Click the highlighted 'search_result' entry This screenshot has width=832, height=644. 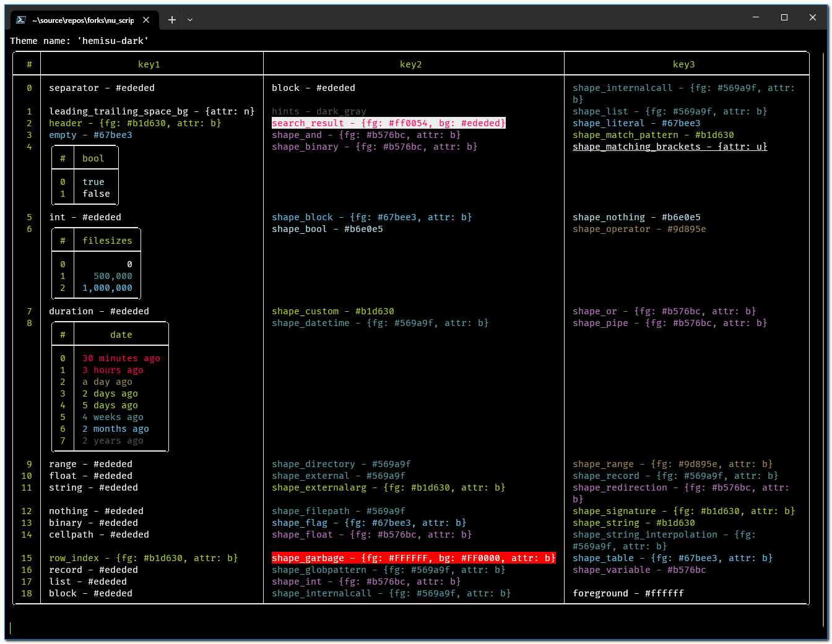click(389, 123)
